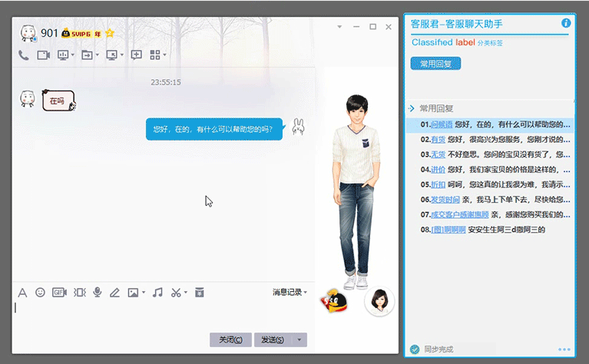Select quick reply 05 折扣
This screenshot has height=364, width=589.
click(x=490, y=184)
